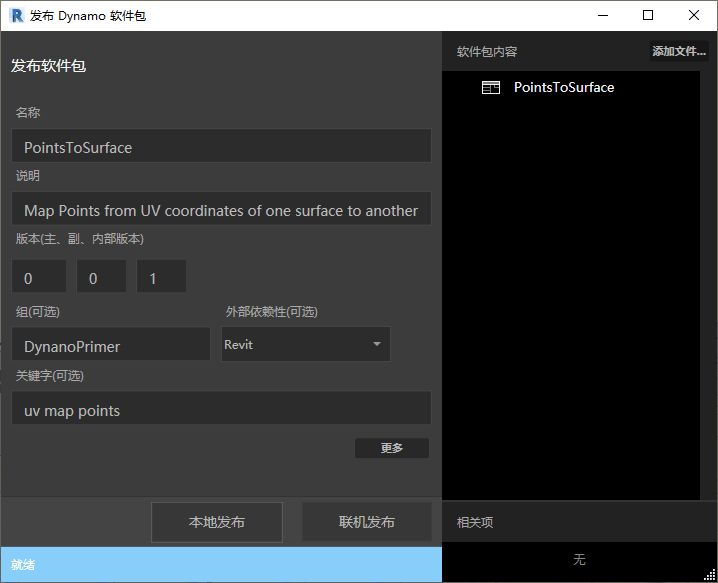Expand more options with 更多 button

point(392,448)
